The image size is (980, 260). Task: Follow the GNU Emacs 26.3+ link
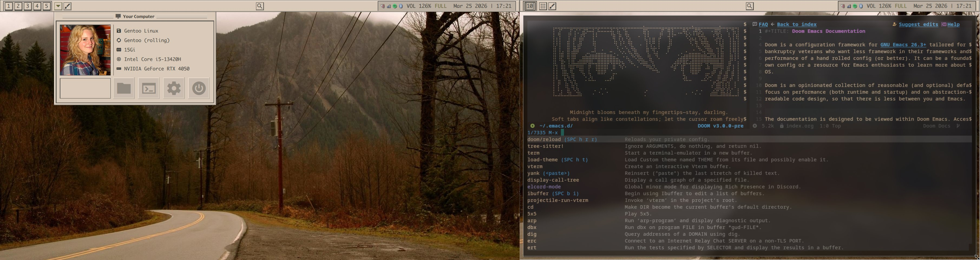pos(903,45)
